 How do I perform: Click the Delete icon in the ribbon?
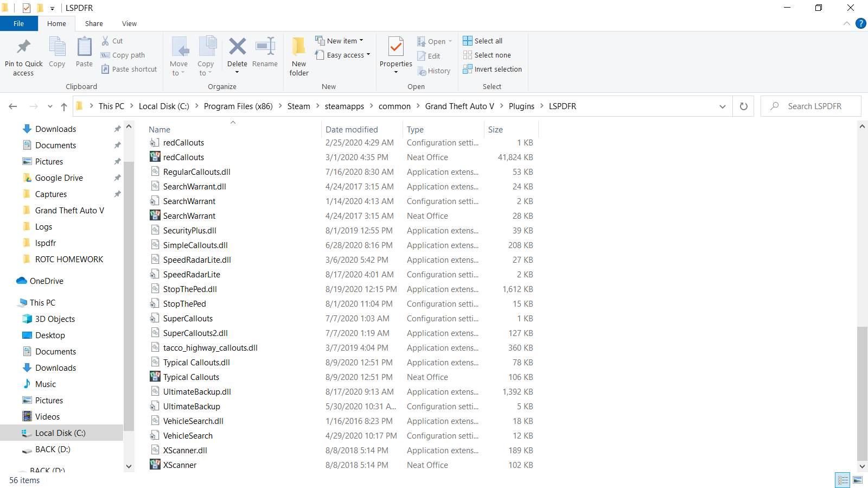pos(237,47)
